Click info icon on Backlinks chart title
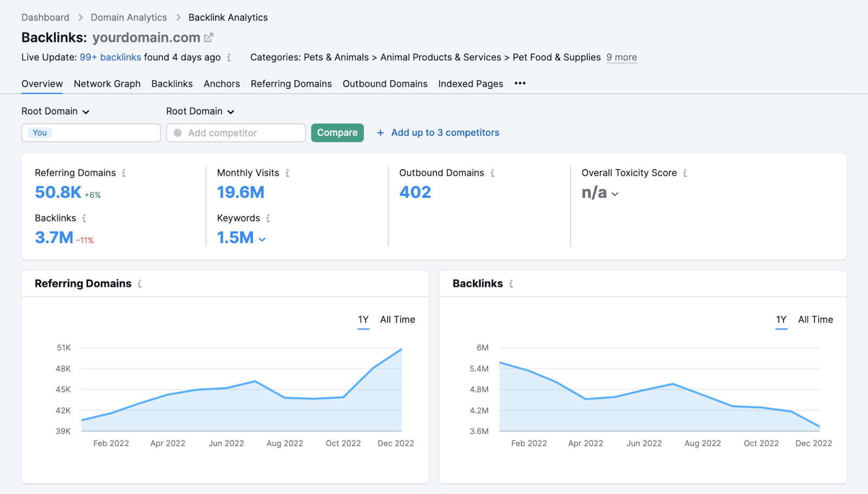868x494 pixels. point(511,284)
